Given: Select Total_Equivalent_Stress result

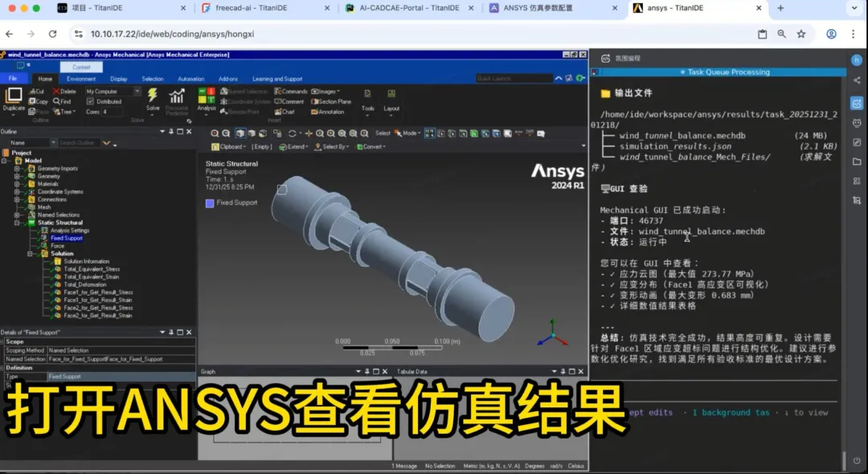Looking at the screenshot, I should click(92, 269).
